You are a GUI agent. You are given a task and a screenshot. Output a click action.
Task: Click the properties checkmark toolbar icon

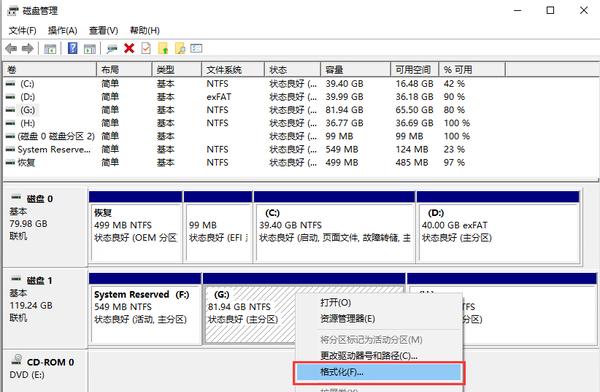[146, 48]
